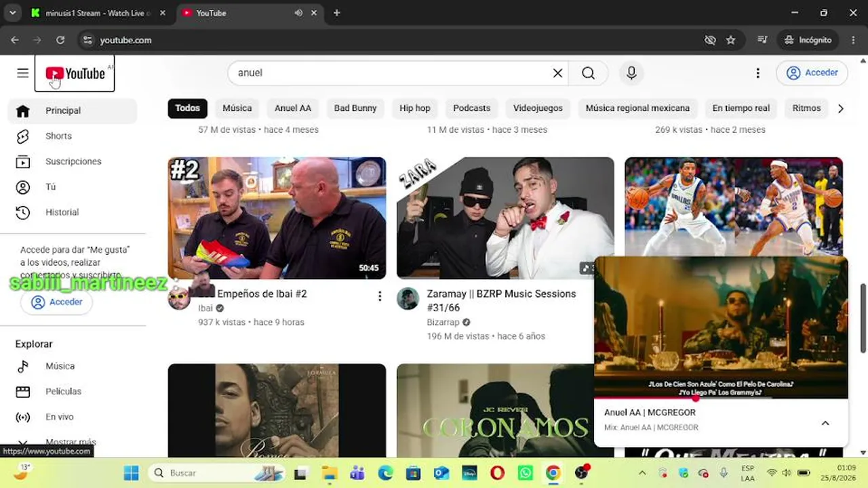Open the Bizarrap channel name link
The image size is (868, 488).
[x=443, y=323]
